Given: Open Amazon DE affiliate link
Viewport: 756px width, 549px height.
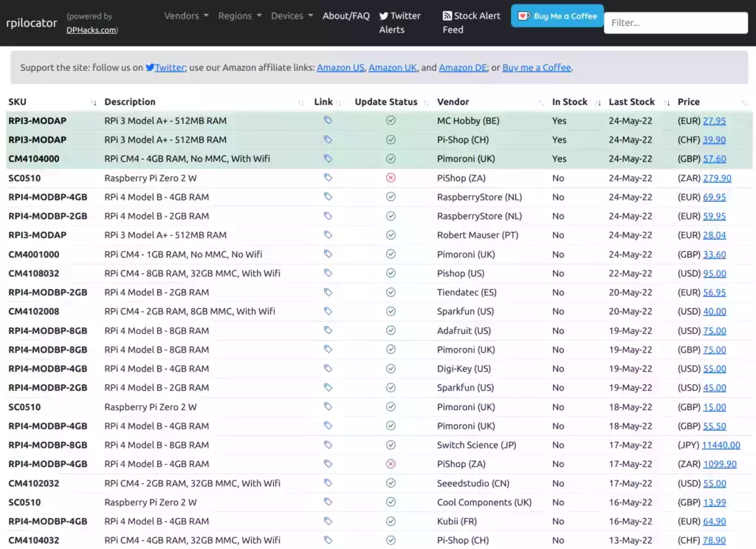Looking at the screenshot, I should click(463, 67).
